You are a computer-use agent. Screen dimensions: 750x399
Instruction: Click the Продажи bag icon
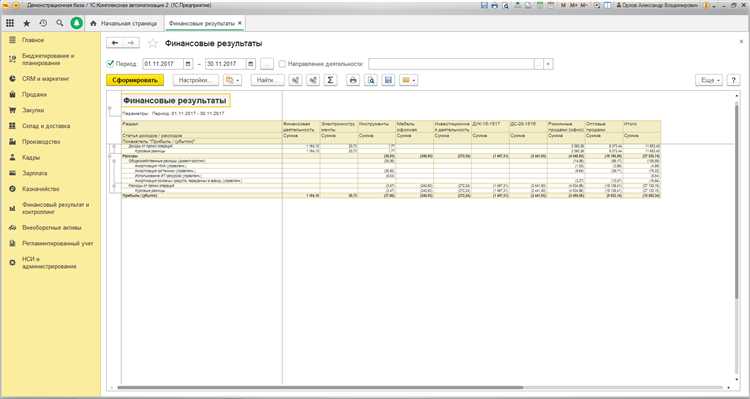pyautogui.click(x=12, y=94)
